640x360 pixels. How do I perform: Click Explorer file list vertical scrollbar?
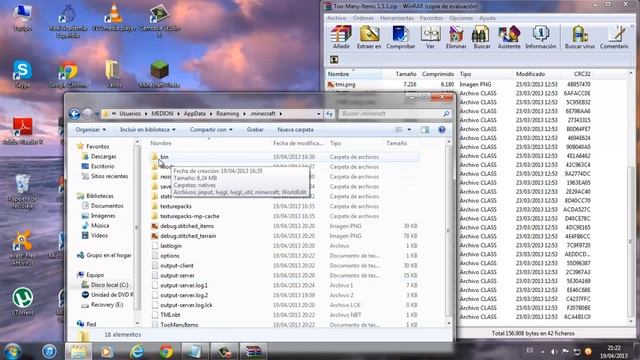click(x=449, y=231)
